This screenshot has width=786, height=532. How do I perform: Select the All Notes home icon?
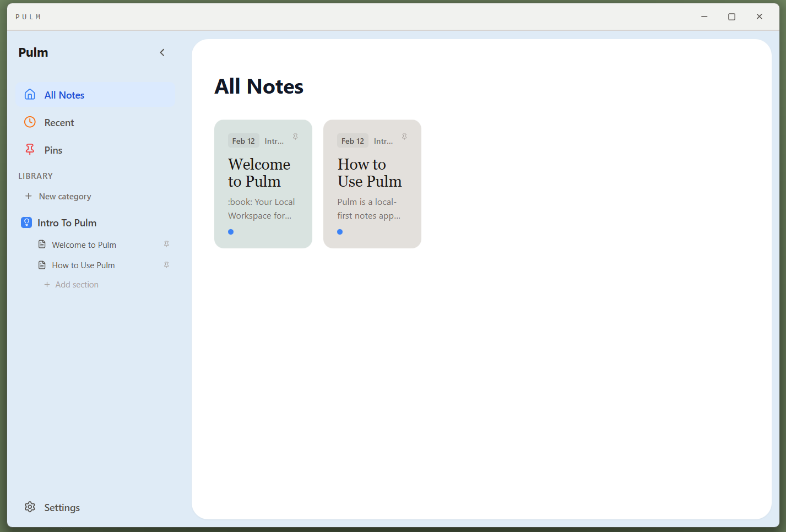click(30, 94)
